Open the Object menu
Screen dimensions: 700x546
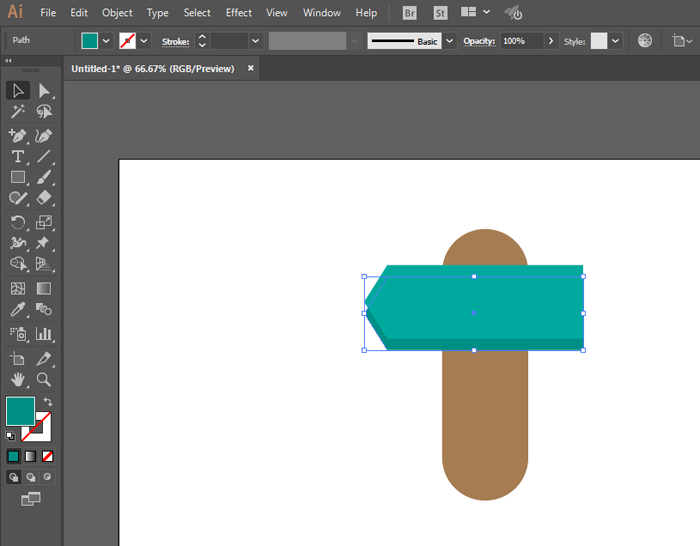pos(117,13)
